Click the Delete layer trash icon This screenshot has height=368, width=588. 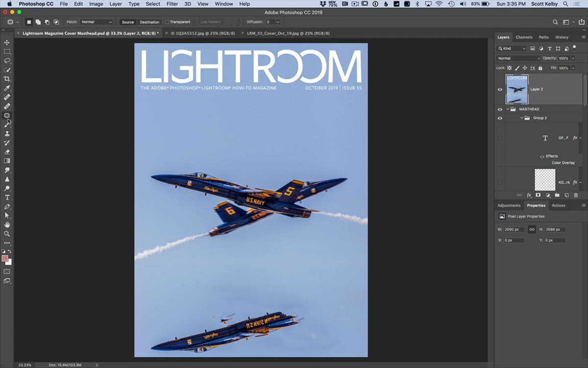(576, 195)
